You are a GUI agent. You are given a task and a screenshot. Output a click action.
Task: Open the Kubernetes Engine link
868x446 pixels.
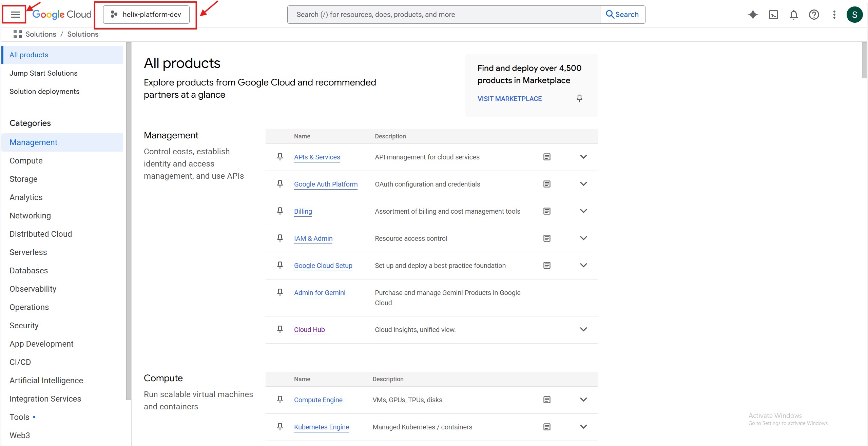(x=321, y=427)
